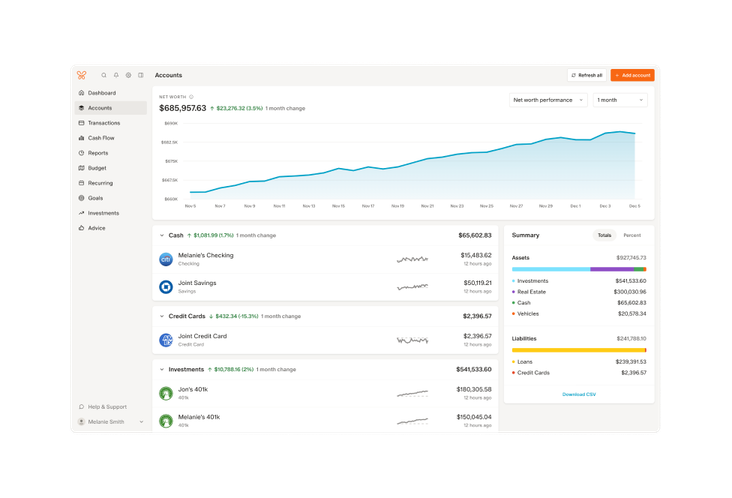Image resolution: width=732 pixels, height=498 pixels.
Task: Click the Cash Flow chart icon
Action: pos(82,138)
